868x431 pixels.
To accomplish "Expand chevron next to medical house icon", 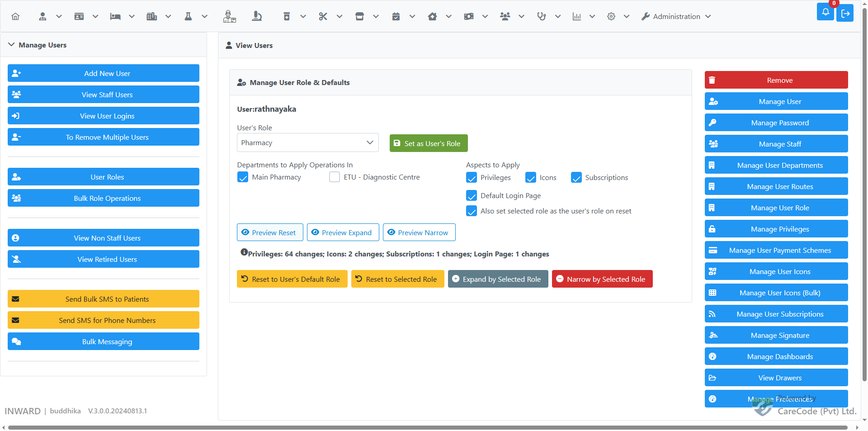I will click(449, 17).
